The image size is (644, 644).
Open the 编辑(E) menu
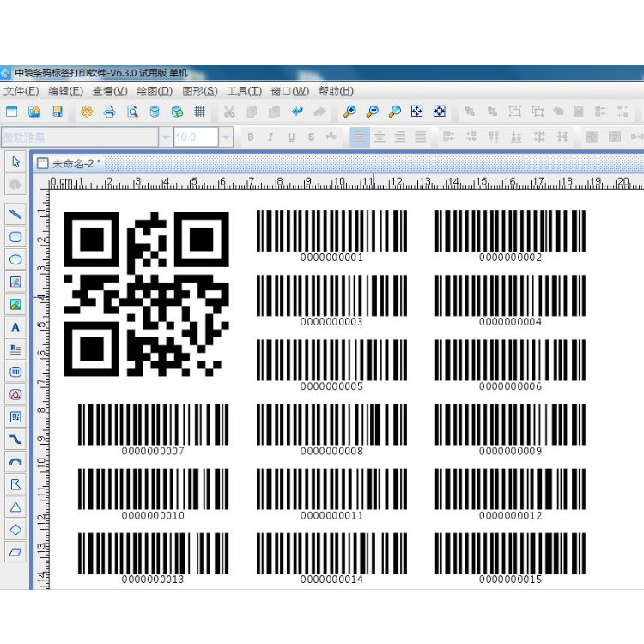[x=66, y=91]
